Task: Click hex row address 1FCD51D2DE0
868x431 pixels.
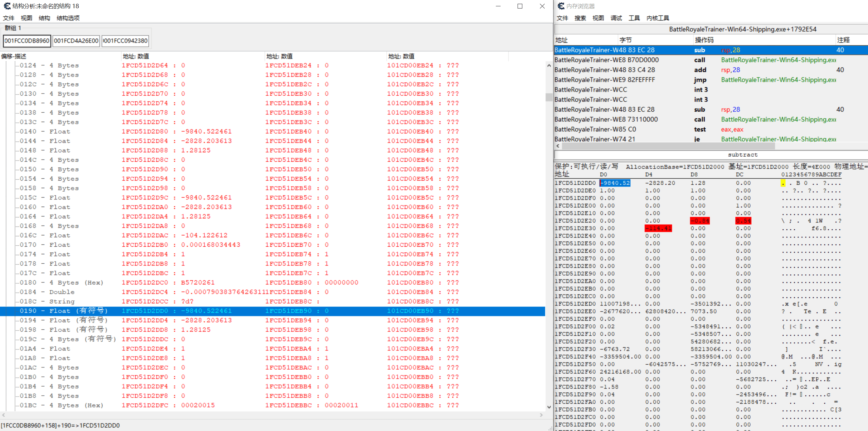Action: 575,191
